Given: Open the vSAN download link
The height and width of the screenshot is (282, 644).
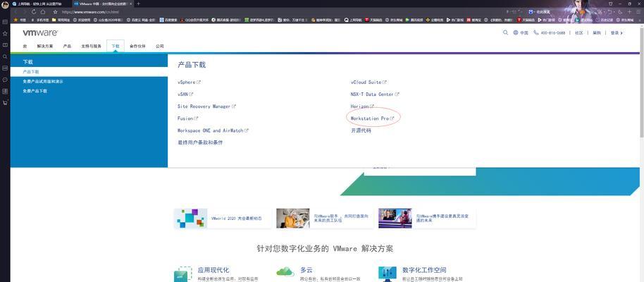Looking at the screenshot, I should (185, 94).
